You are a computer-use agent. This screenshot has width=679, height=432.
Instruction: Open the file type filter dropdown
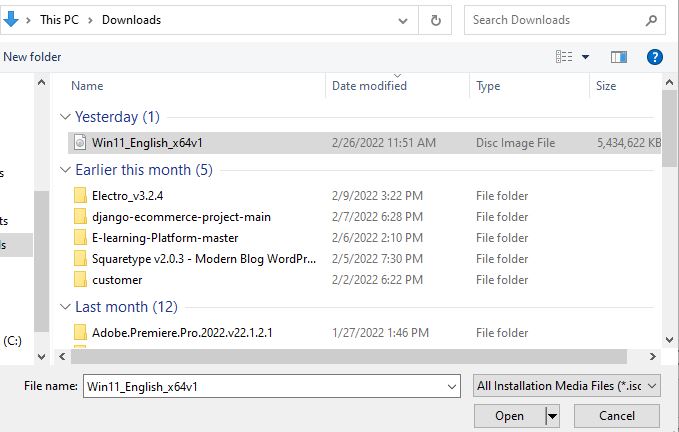[x=566, y=386]
